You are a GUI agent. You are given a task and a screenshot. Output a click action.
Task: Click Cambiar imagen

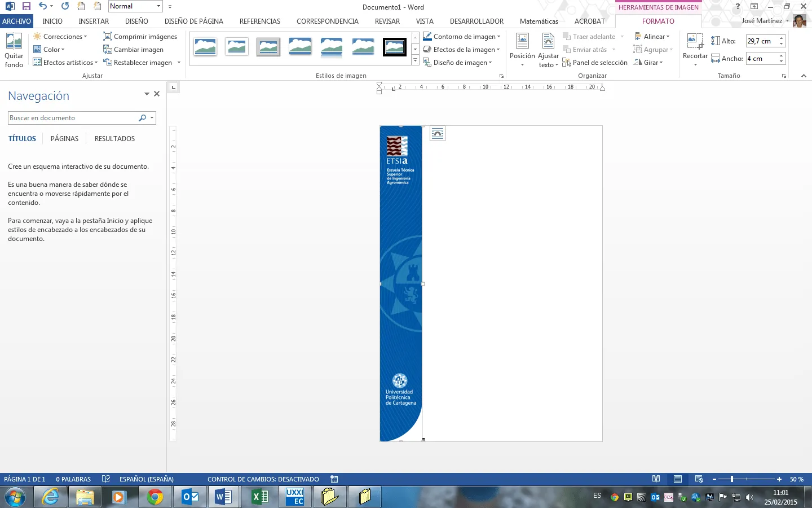coord(133,50)
